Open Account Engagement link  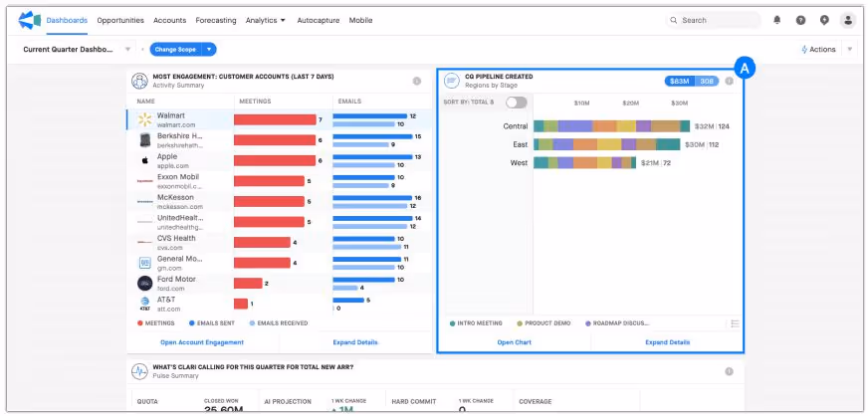[x=202, y=342]
